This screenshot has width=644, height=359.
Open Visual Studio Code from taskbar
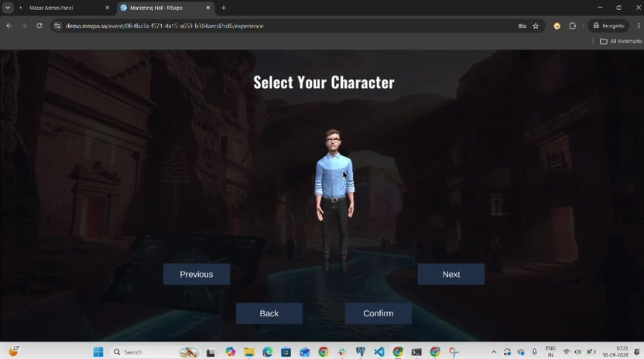379,352
